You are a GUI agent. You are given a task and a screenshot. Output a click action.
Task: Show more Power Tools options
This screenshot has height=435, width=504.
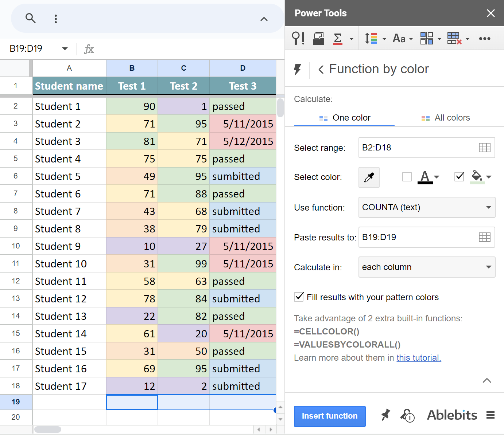[x=485, y=38]
